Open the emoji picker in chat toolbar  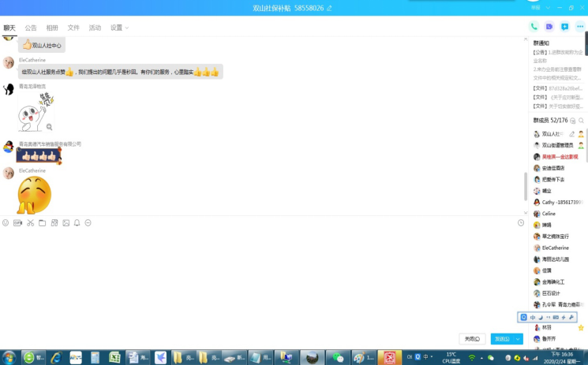6,223
